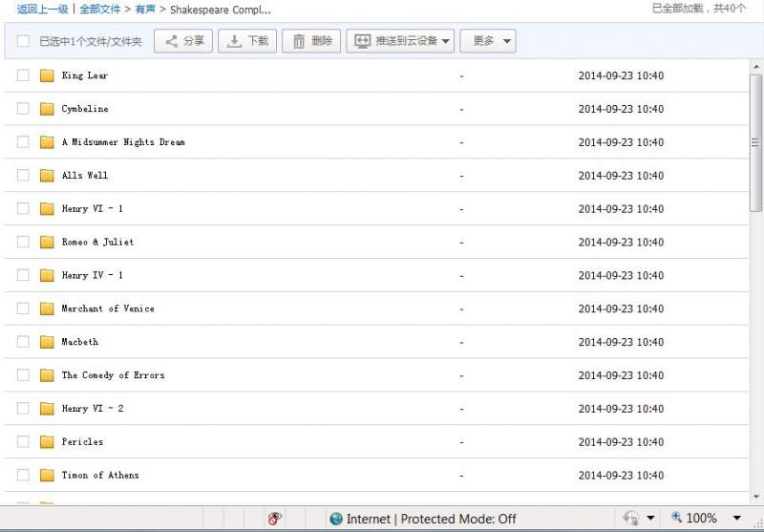
Task: Open the Romeo & Juliet folder name
Action: [97, 242]
